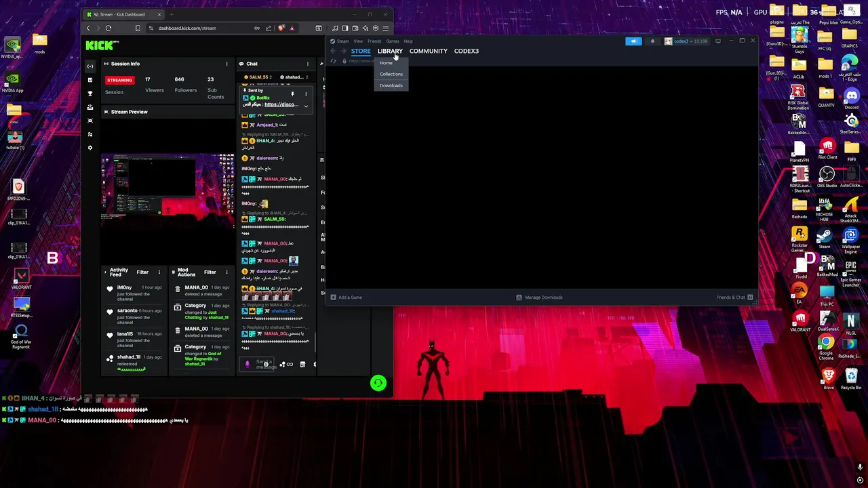This screenshot has width=868, height=488.
Task: Choose Downloads in Steam Library dropdown
Action: pyautogui.click(x=391, y=85)
